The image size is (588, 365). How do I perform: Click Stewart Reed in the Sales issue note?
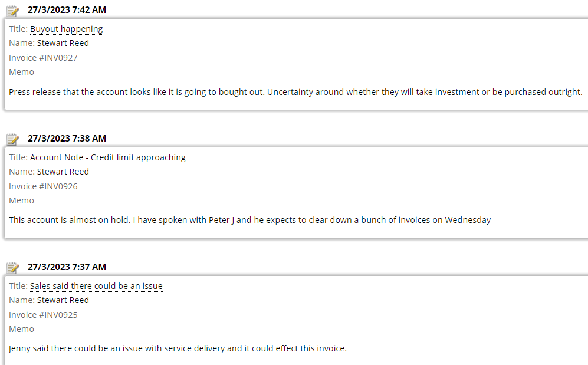tap(63, 300)
